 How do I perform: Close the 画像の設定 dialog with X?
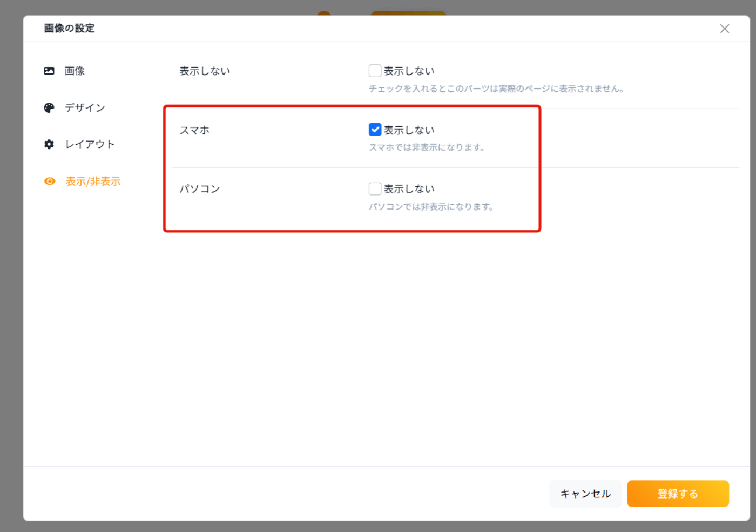coord(725,29)
